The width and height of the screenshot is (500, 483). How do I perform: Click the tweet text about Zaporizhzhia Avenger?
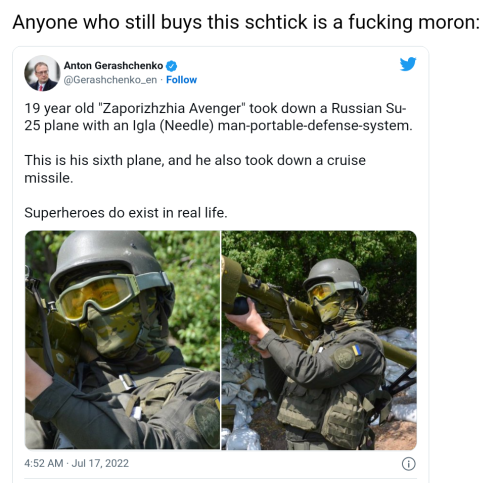coord(218,117)
